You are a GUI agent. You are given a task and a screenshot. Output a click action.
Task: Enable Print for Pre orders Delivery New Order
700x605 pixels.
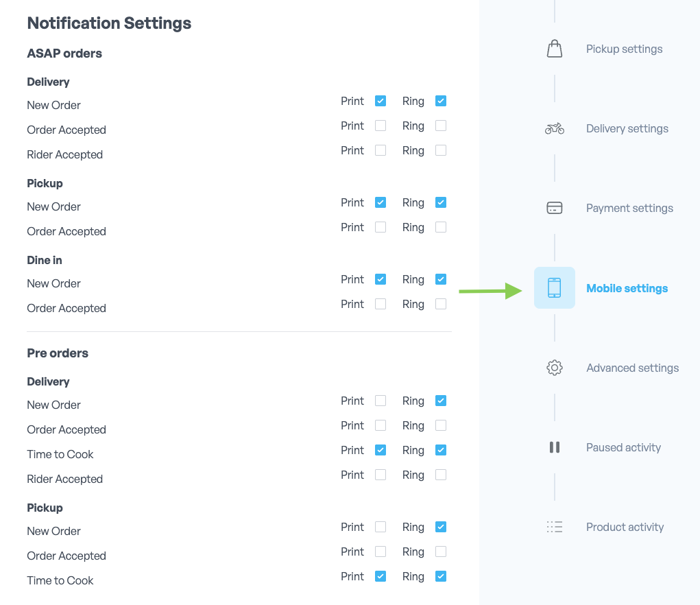(381, 401)
